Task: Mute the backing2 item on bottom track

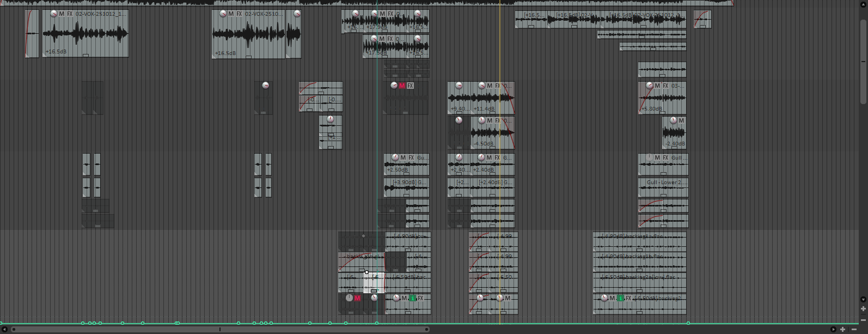Action: tap(613, 298)
